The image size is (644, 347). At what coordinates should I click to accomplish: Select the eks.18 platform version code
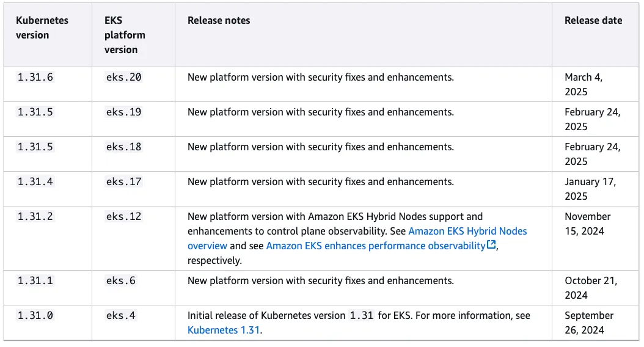tap(124, 147)
